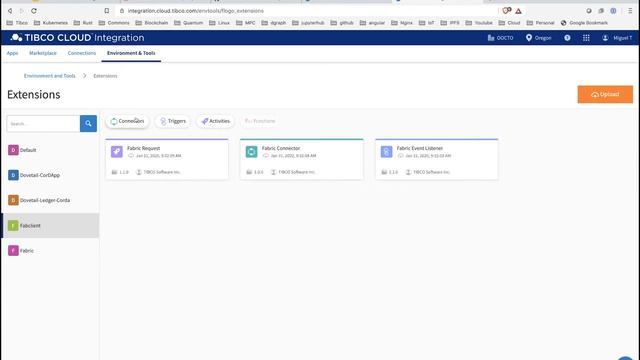Click the Extensions page heading
640x360 pixels.
[33, 95]
